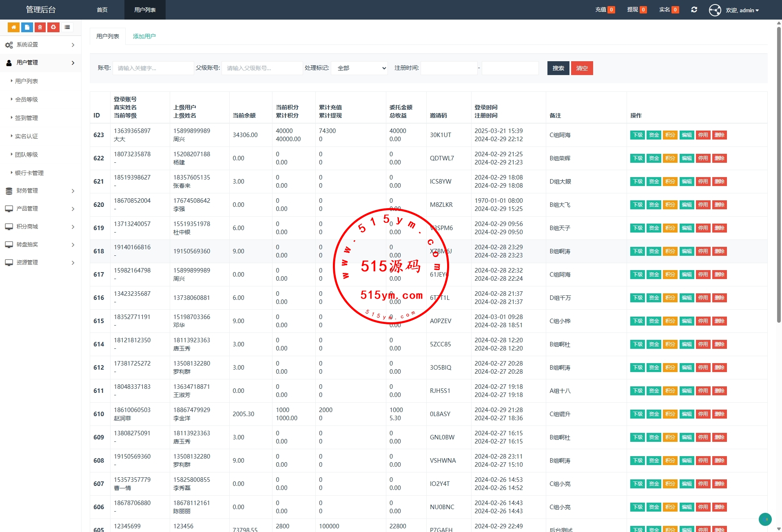Switch to the 添加用户 tab

(144, 36)
